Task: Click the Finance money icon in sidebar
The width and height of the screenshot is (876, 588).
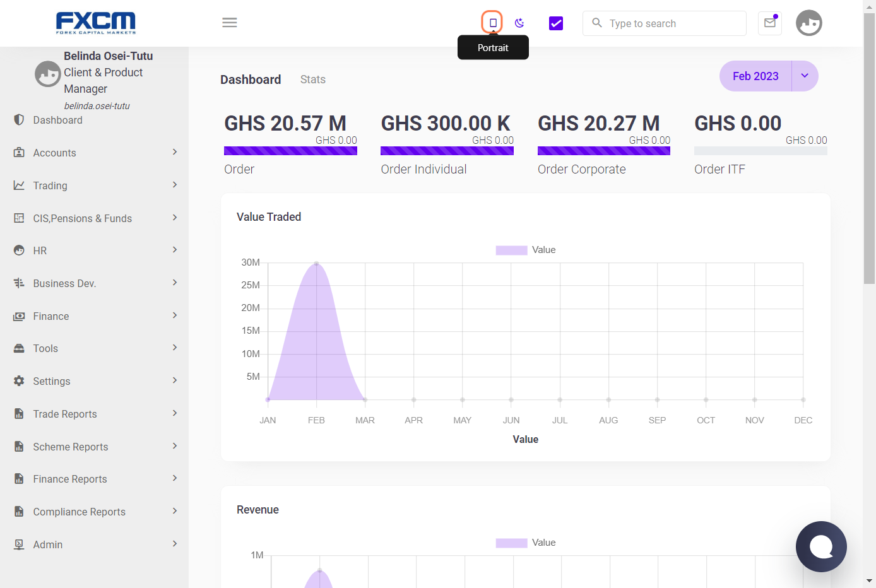Action: click(19, 316)
